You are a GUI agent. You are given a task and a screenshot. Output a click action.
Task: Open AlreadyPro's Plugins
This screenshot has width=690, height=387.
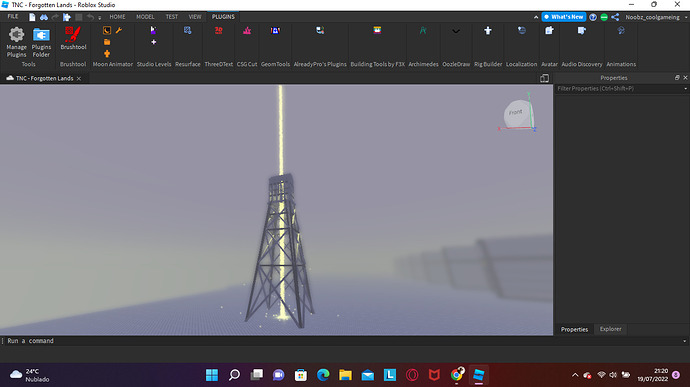[x=320, y=30]
